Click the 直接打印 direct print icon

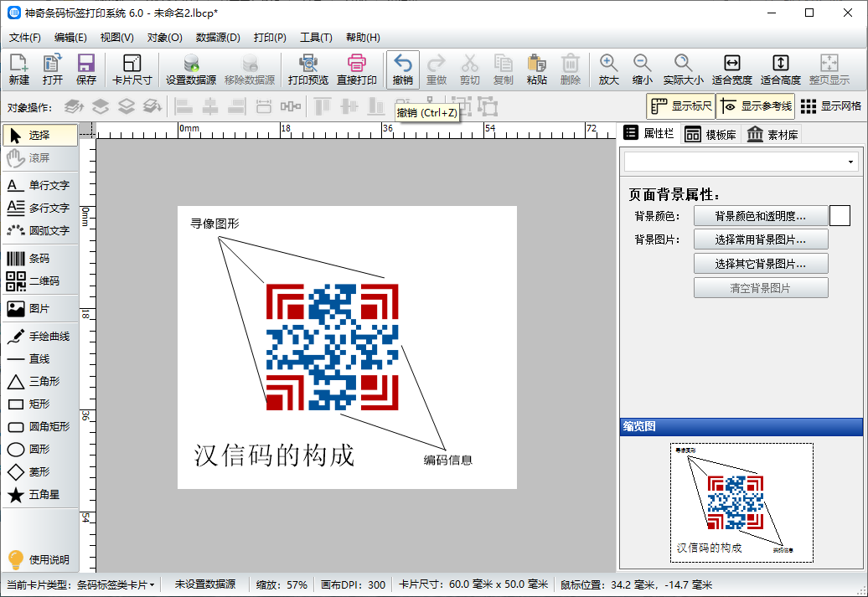point(357,69)
